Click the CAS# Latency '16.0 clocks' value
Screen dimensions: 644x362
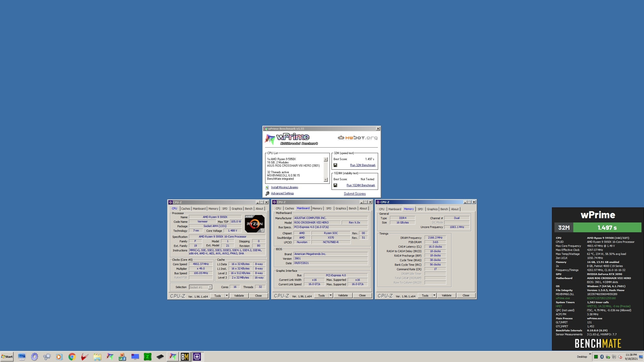(x=435, y=247)
